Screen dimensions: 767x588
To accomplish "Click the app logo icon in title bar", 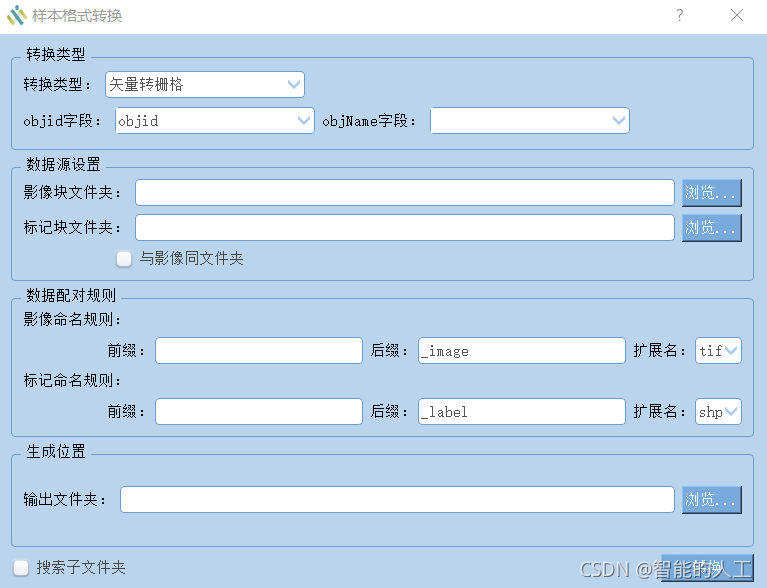I will [17, 15].
